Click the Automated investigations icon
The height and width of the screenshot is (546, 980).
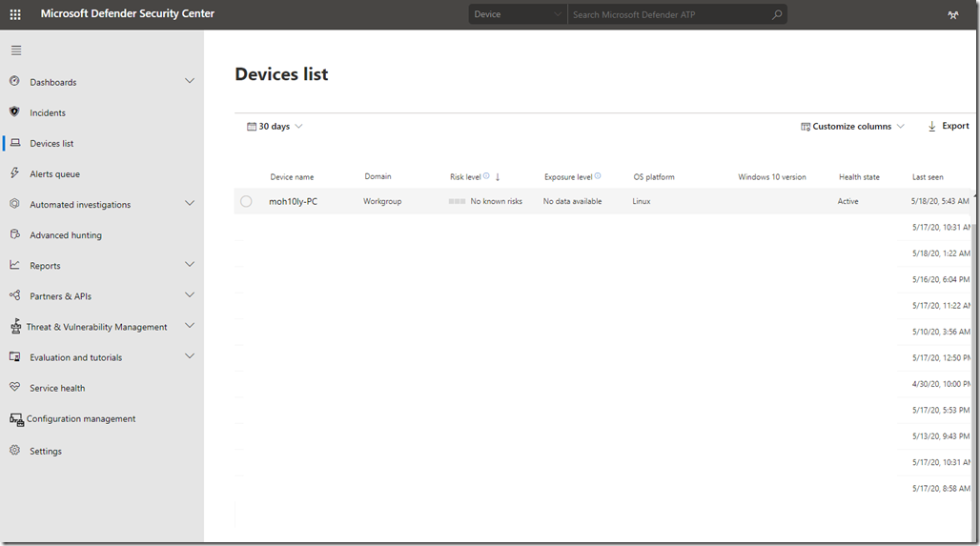point(15,204)
